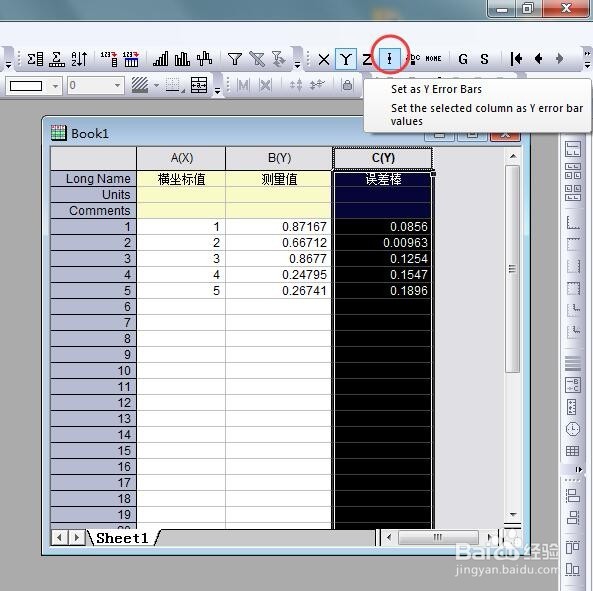Image resolution: width=593 pixels, height=591 pixels.
Task: Click the second bar-chart icon before the filter icons
Action: click(182, 59)
